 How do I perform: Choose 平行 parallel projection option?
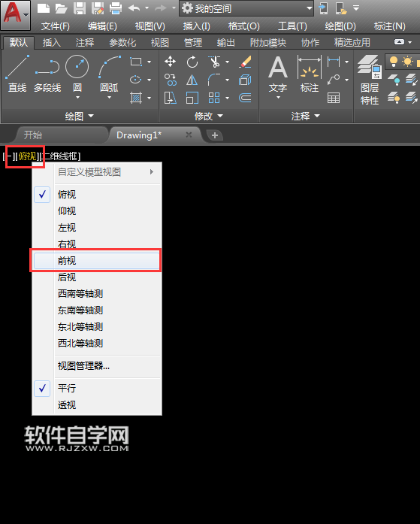pos(97,389)
